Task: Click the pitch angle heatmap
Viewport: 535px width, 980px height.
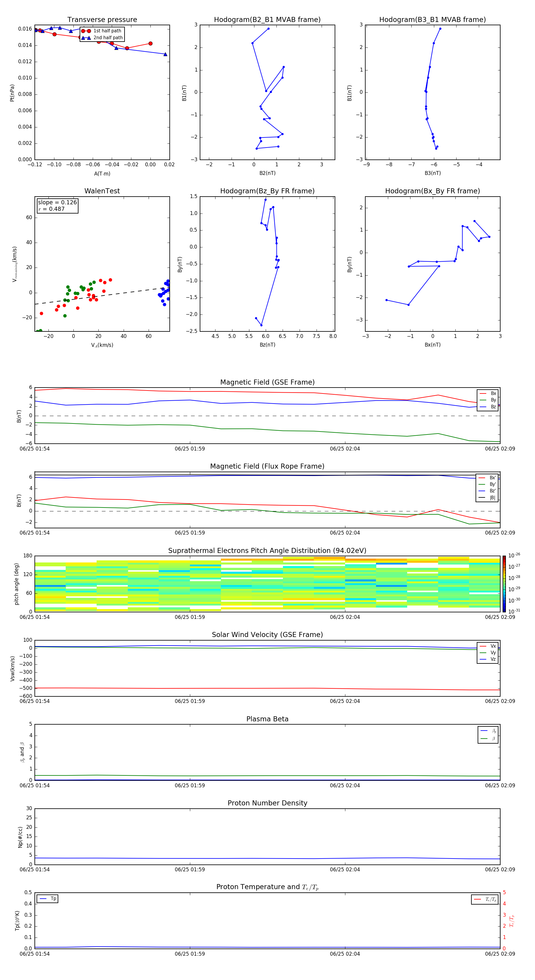Action: click(x=267, y=584)
